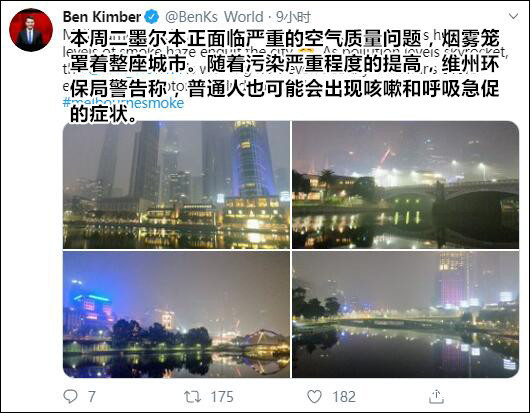
Task: View the foggy arched bridge photo
Action: pyautogui.click(x=406, y=185)
